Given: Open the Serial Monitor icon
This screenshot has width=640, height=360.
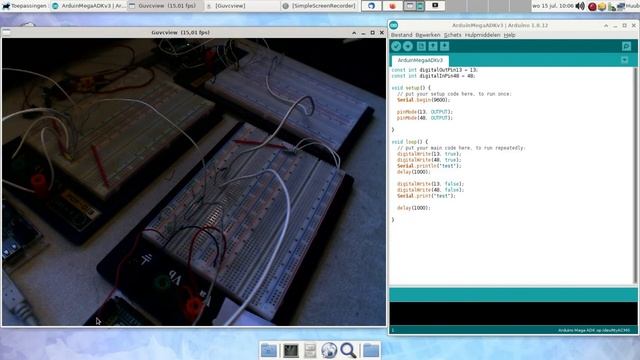Looking at the screenshot, I should pos(627,47).
